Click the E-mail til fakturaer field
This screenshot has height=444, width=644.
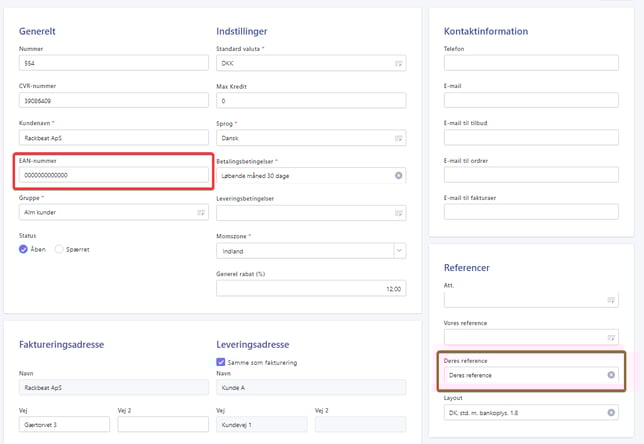tap(531, 212)
